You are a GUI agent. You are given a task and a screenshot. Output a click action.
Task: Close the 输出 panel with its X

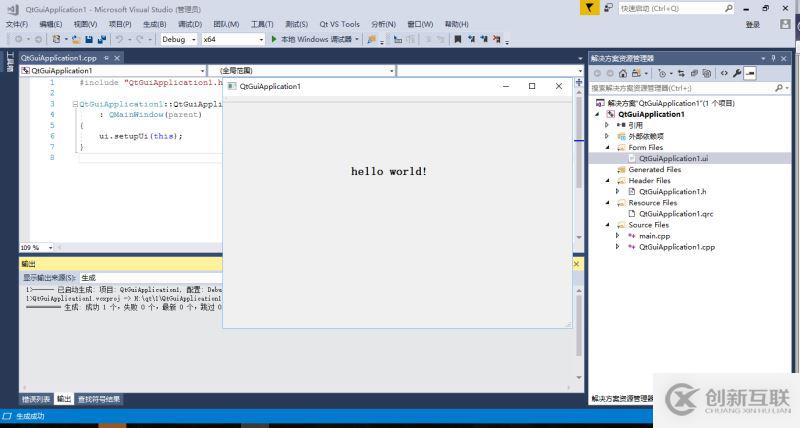pos(576,264)
